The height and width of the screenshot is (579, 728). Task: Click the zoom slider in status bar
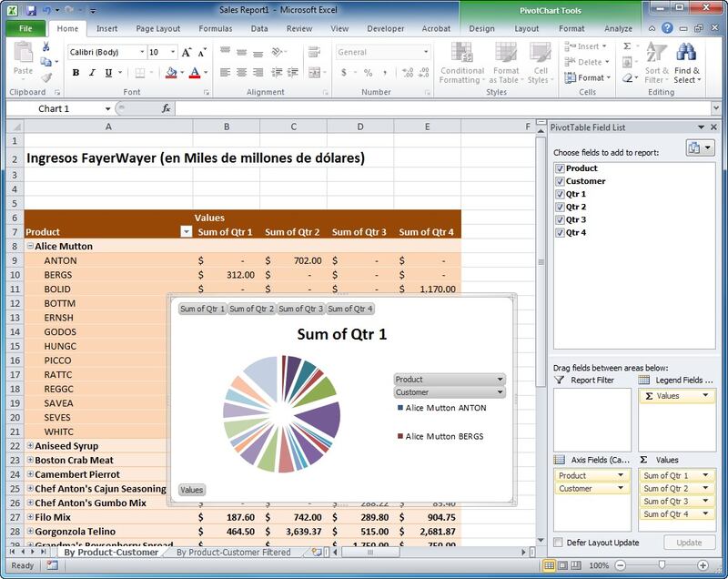click(662, 565)
